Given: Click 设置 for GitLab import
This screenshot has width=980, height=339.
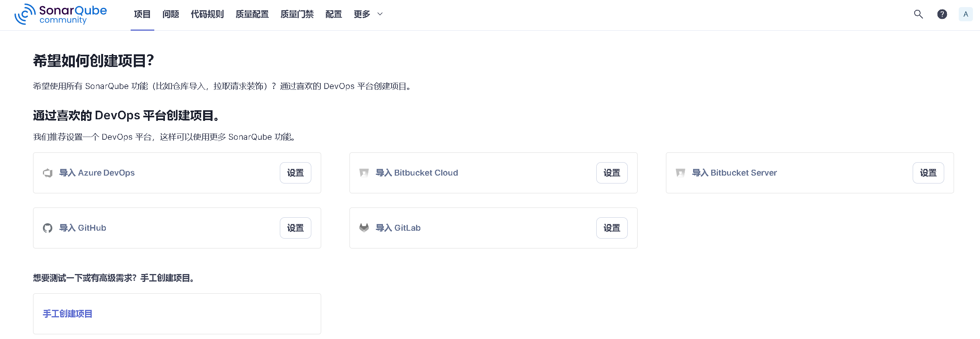Looking at the screenshot, I should [612, 228].
